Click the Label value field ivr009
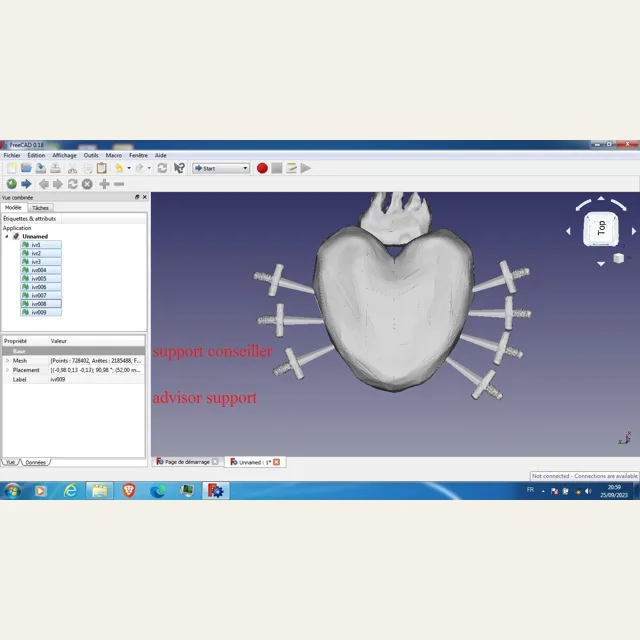The height and width of the screenshot is (640, 640). click(x=96, y=380)
